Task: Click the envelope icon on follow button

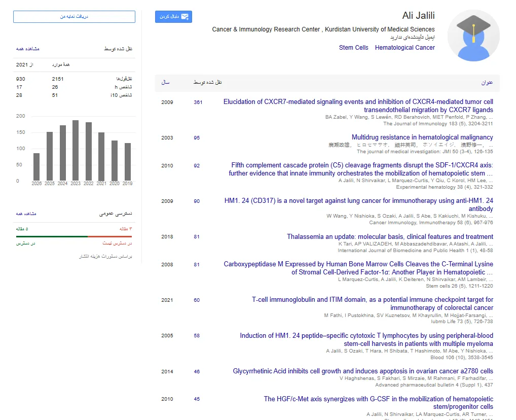Action: (x=185, y=16)
